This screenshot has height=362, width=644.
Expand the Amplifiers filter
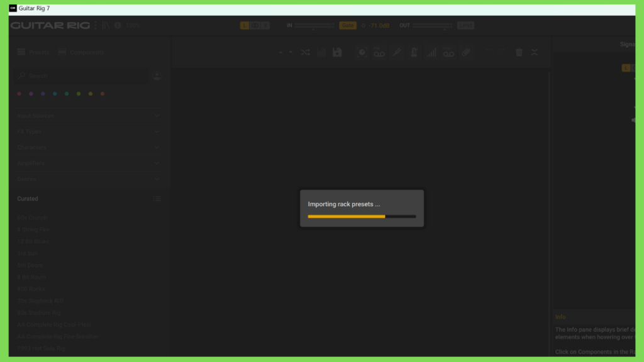click(x=88, y=163)
